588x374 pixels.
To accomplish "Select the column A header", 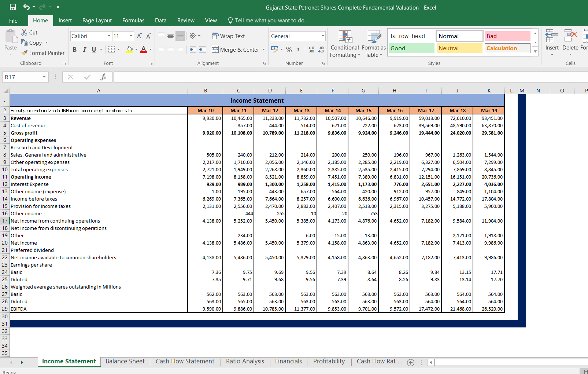I will point(99,91).
